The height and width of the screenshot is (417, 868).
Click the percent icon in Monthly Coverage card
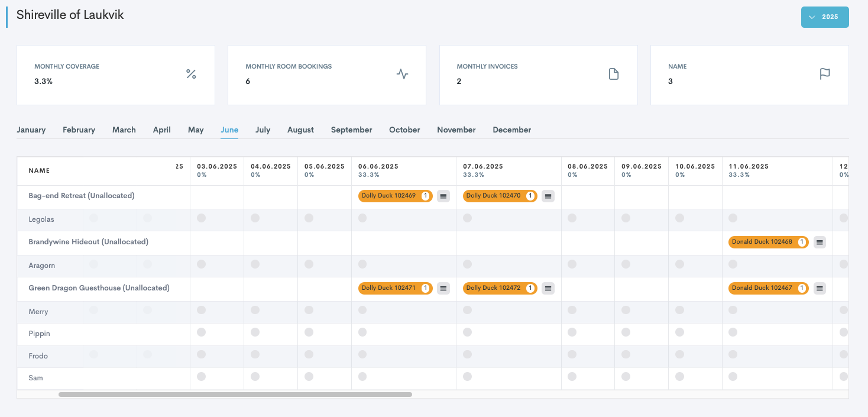pos(191,74)
